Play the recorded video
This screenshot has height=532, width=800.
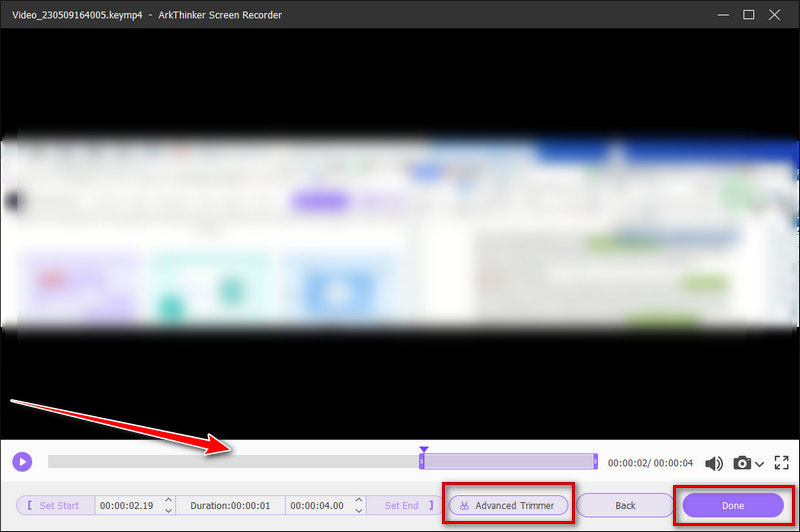coord(22,462)
